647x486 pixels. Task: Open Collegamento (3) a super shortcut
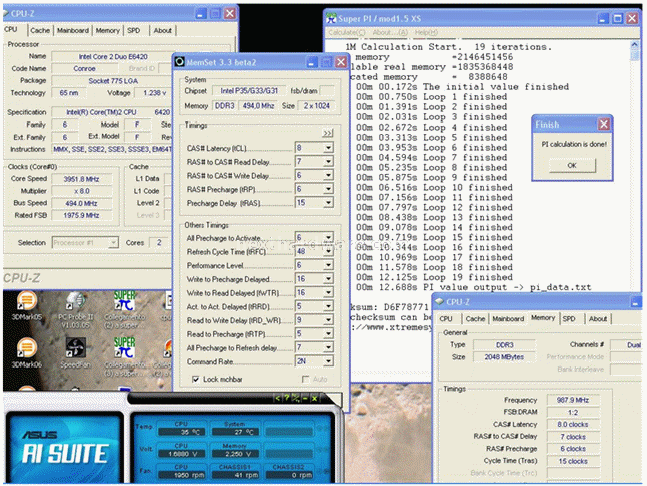124,356
